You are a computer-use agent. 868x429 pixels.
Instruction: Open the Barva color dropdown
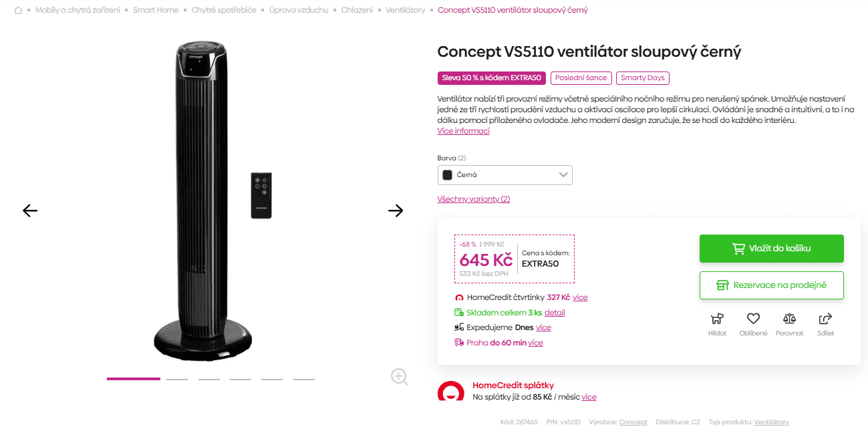point(505,175)
